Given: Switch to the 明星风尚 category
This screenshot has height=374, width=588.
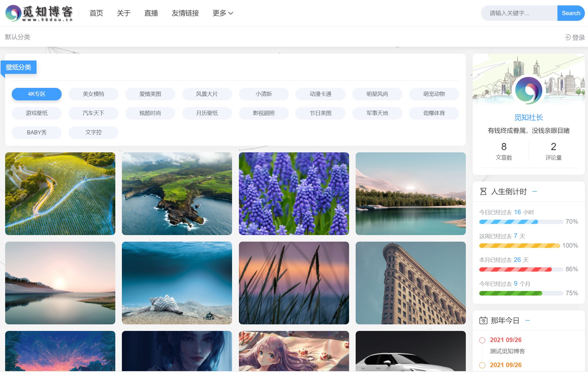Looking at the screenshot, I should coord(377,94).
